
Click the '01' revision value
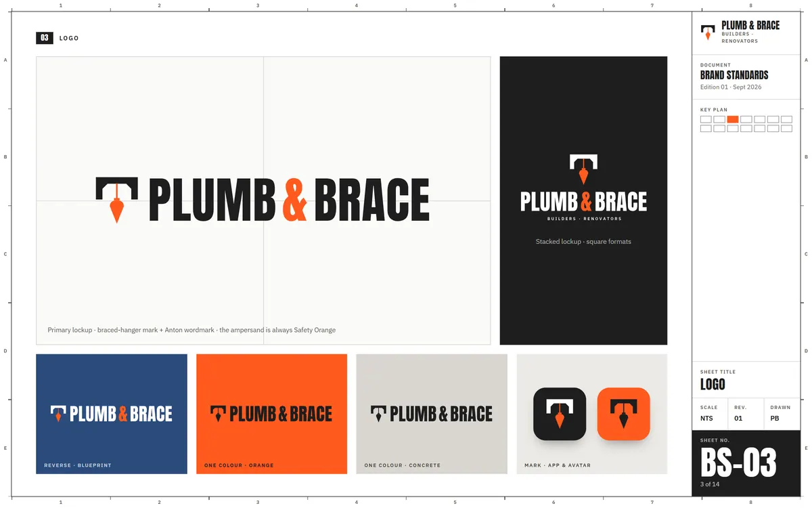coord(738,419)
